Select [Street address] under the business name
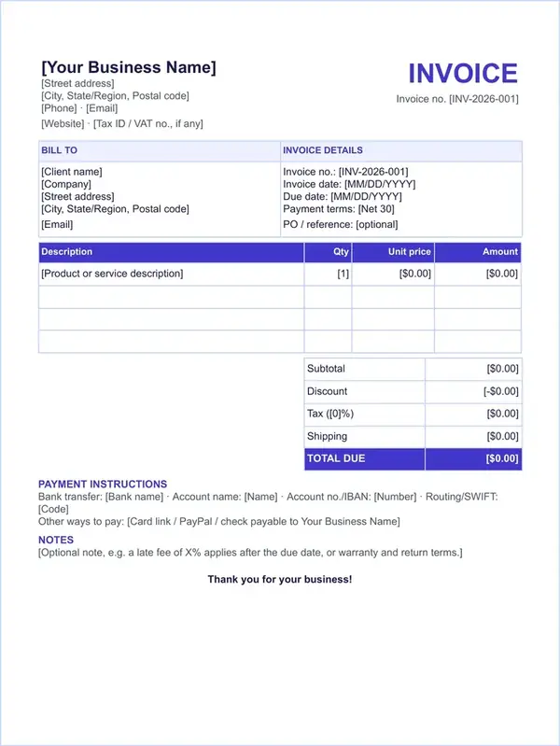 (77, 83)
